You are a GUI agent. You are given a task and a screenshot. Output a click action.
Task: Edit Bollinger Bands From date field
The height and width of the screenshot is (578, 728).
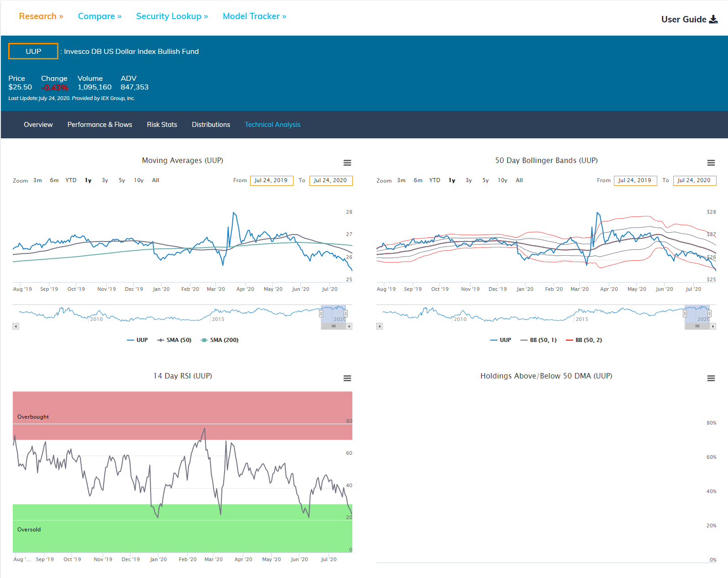pyautogui.click(x=635, y=180)
